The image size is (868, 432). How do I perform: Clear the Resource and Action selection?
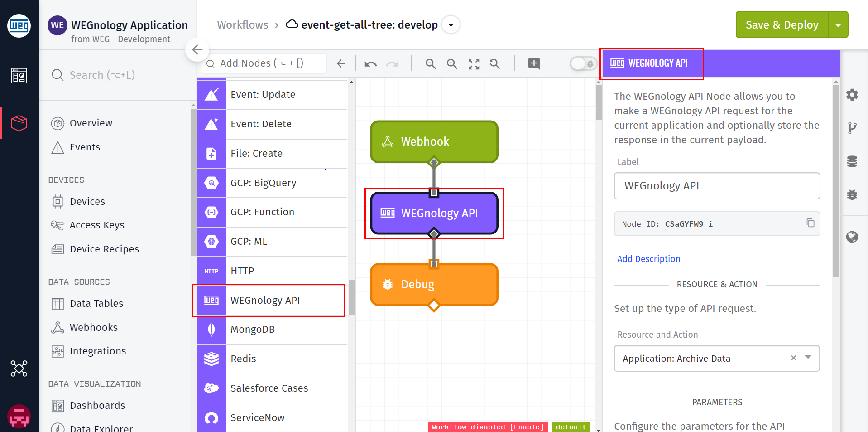(x=794, y=358)
